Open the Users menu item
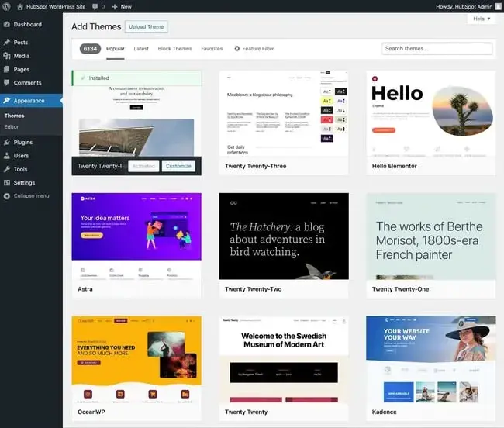This screenshot has width=504, height=428. pos(21,156)
